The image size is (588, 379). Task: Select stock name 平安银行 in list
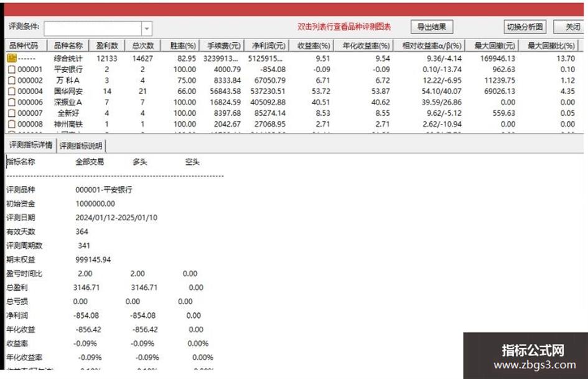pos(68,70)
